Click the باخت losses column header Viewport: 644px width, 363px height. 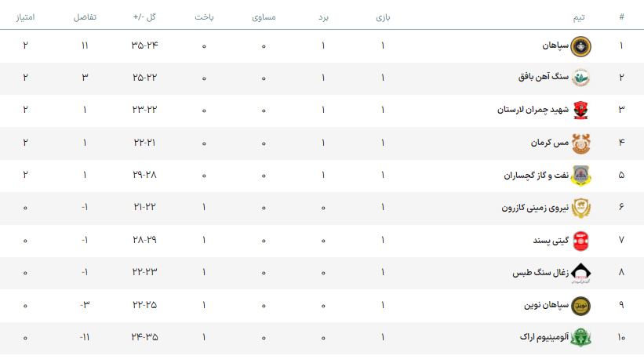pyautogui.click(x=204, y=16)
